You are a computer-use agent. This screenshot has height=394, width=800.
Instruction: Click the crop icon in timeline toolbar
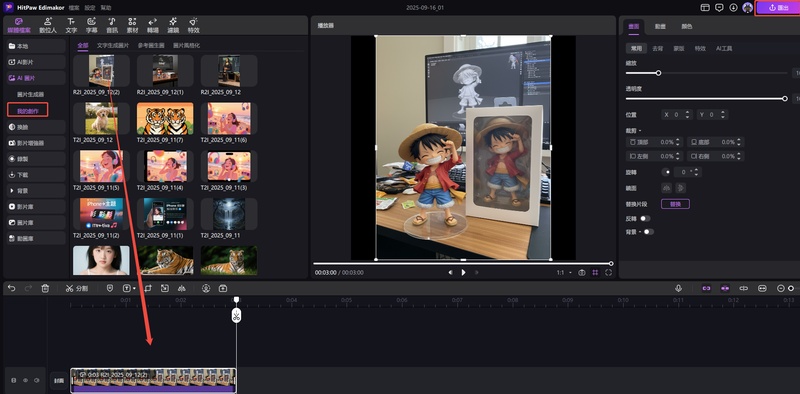click(x=148, y=288)
